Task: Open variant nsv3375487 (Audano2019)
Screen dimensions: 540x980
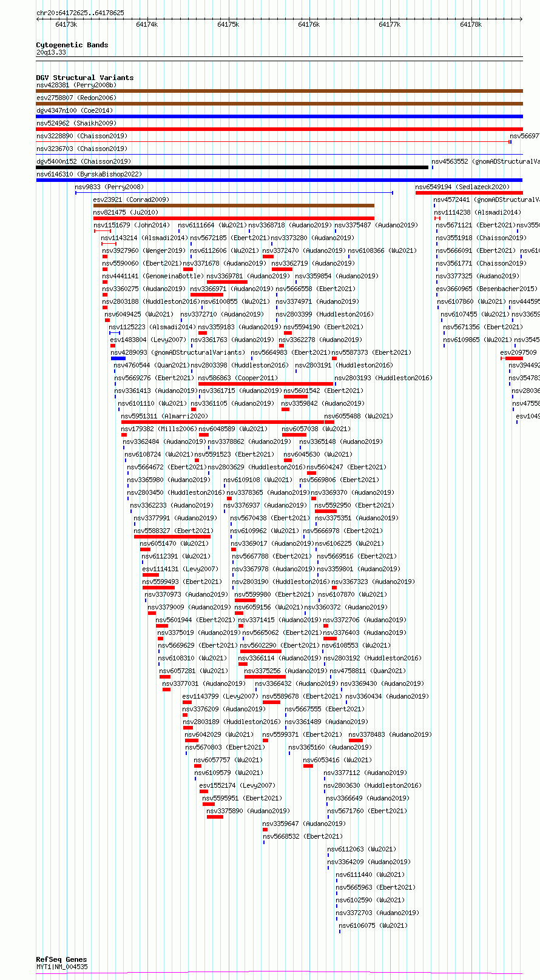Action: 376,225
